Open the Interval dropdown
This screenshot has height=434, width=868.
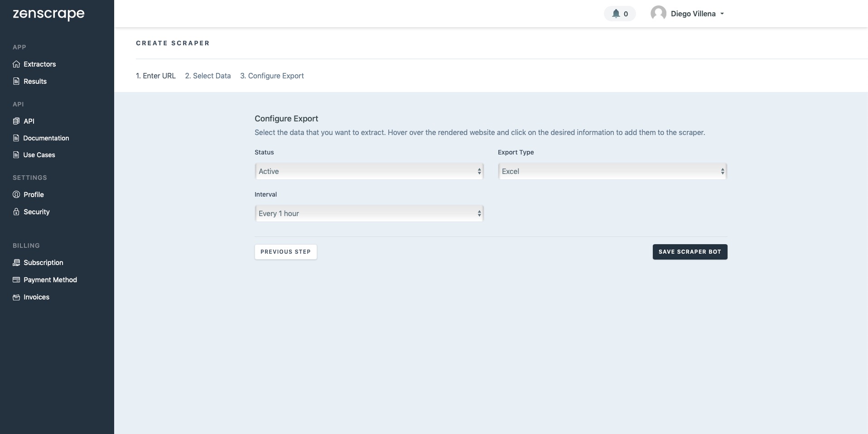(369, 213)
